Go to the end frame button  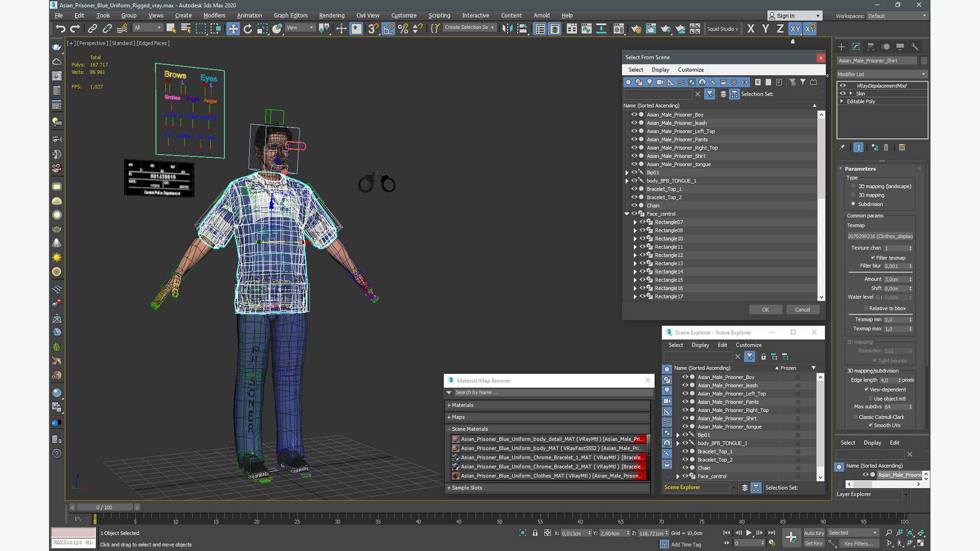(771, 533)
